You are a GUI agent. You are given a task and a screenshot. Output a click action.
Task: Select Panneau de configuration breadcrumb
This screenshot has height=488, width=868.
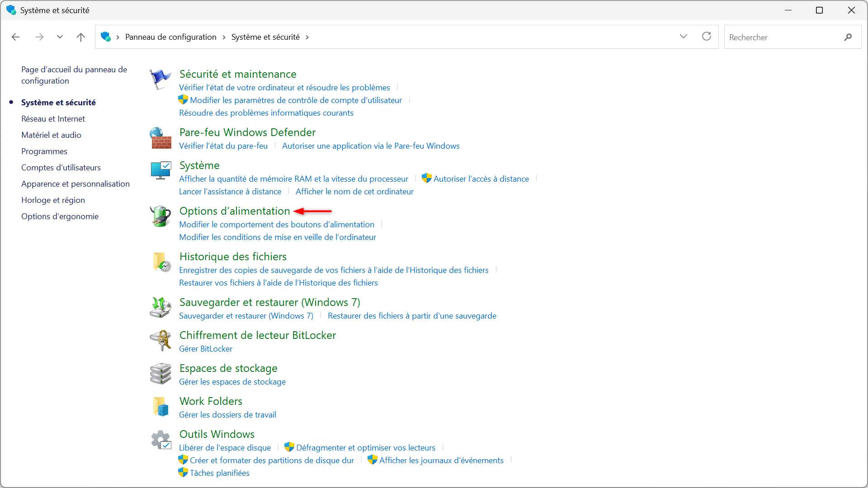coord(171,37)
